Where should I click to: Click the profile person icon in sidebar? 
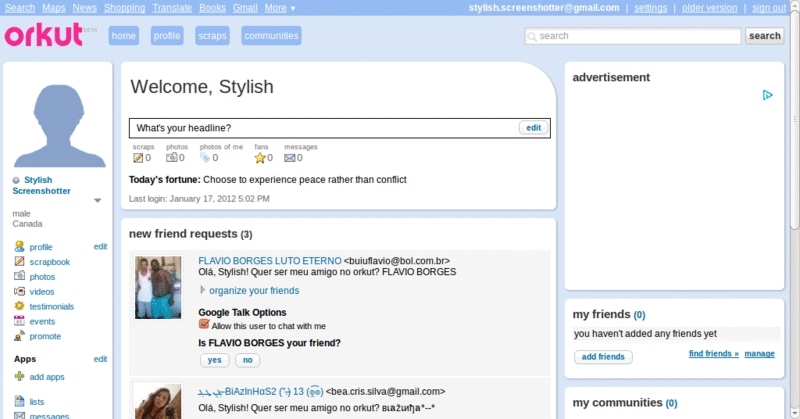tap(19, 247)
